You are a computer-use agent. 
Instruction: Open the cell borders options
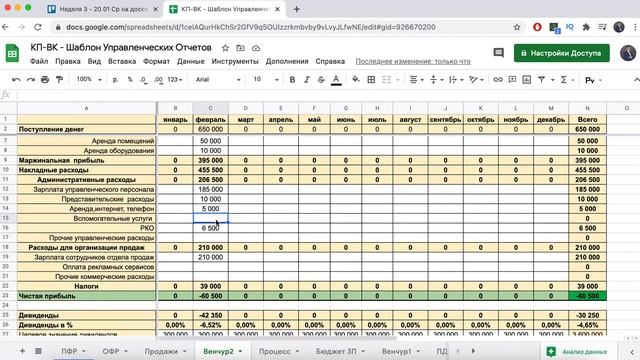click(371, 80)
